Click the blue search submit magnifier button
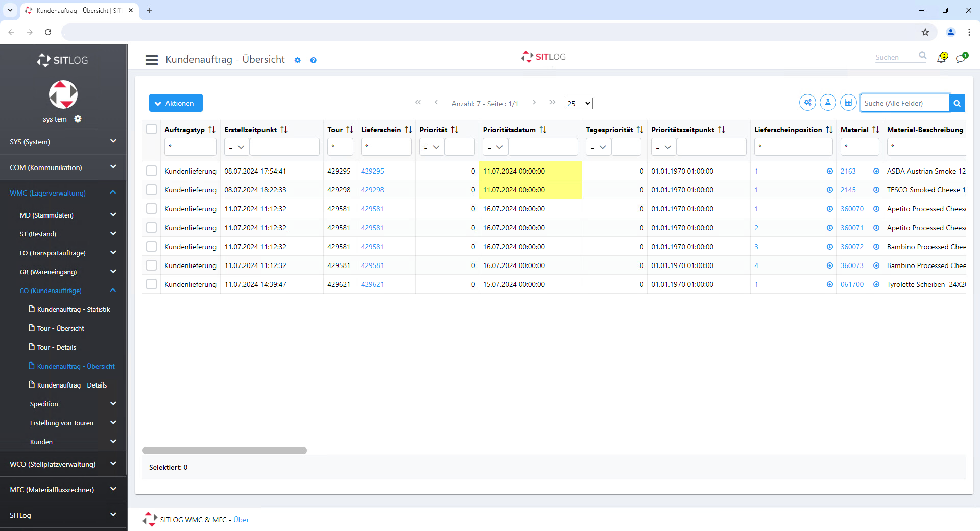The width and height of the screenshot is (980, 531). pyautogui.click(x=957, y=103)
